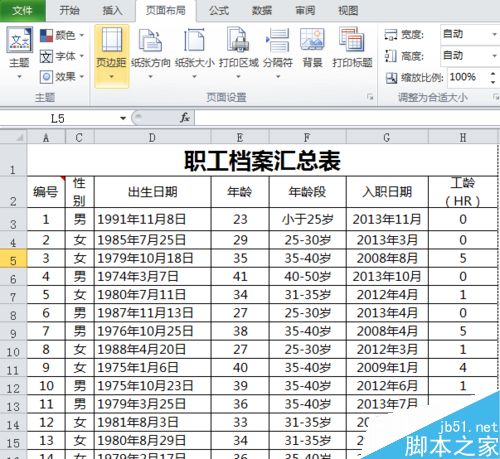
Task: Click the cell 2008年8月
Action: 387,258
